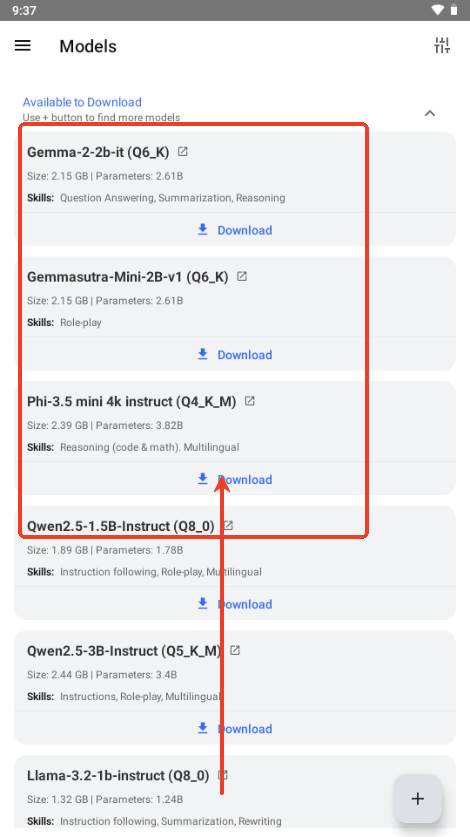Open Qwen2.5-3B-Instruct external link icon
Viewport: 470px width, 837px height.
point(235,650)
